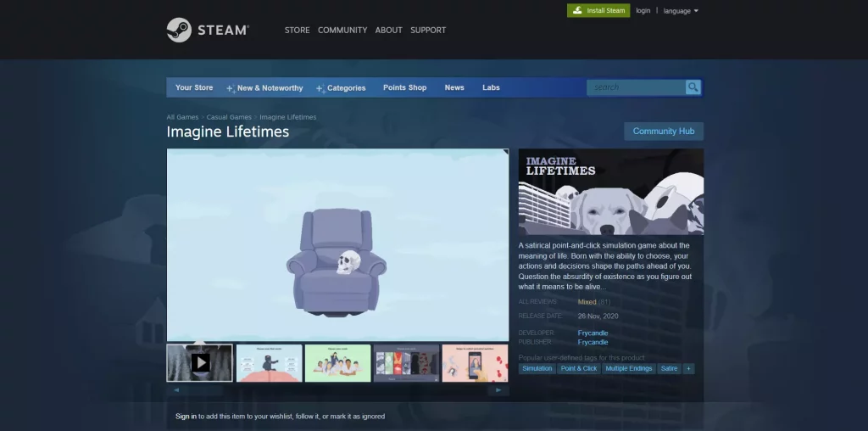Select the Multiple Endings tag
This screenshot has width=868, height=431.
click(x=629, y=368)
